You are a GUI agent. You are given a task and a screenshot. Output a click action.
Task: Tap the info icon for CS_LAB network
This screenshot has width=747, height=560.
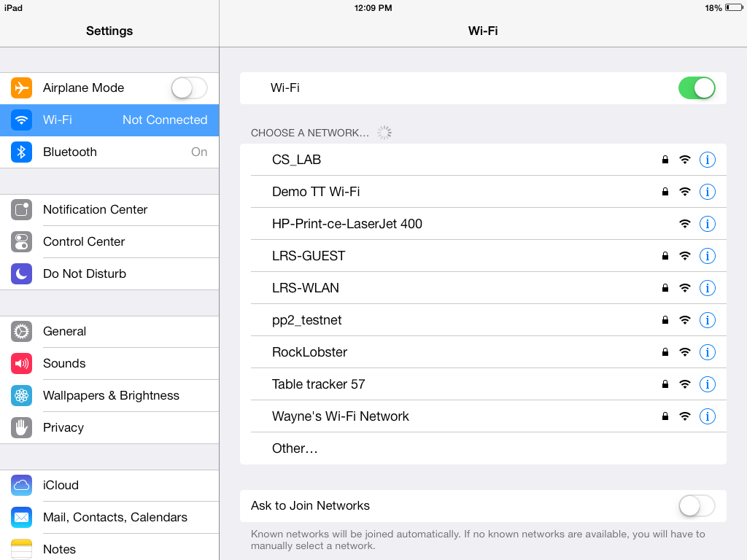coord(707,160)
